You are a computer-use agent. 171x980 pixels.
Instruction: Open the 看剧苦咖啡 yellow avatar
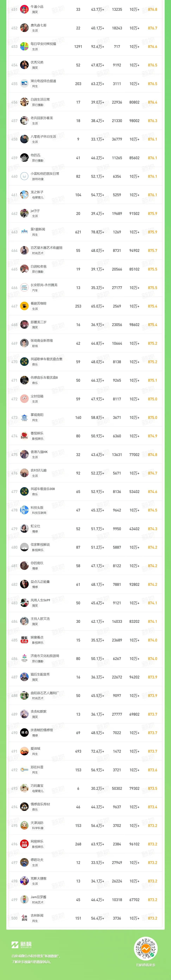[24, 306]
